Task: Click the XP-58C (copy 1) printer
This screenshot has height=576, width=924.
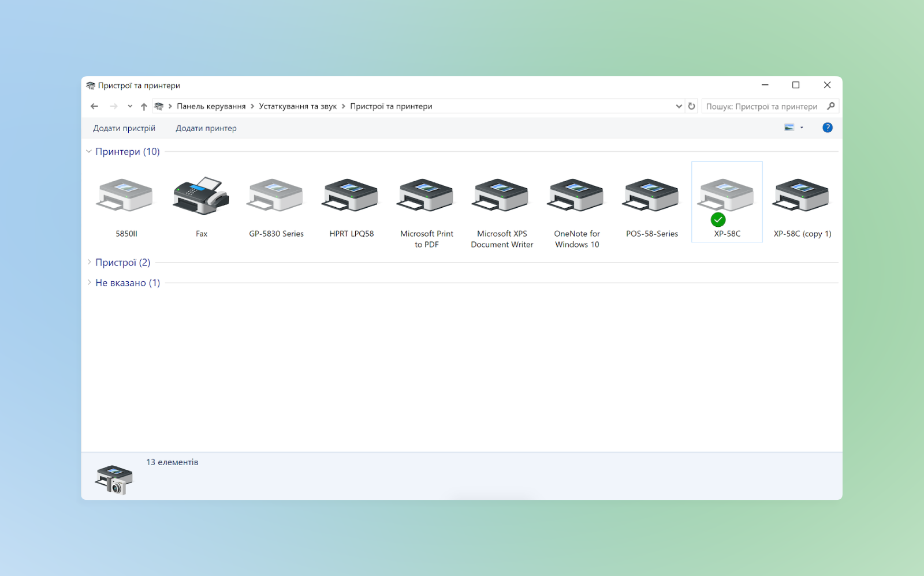Action: pyautogui.click(x=802, y=196)
